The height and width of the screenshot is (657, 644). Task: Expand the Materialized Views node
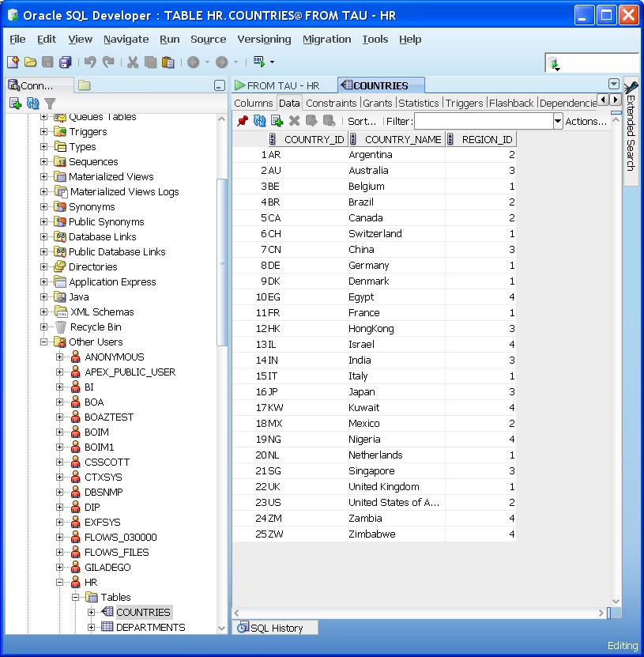tap(43, 177)
